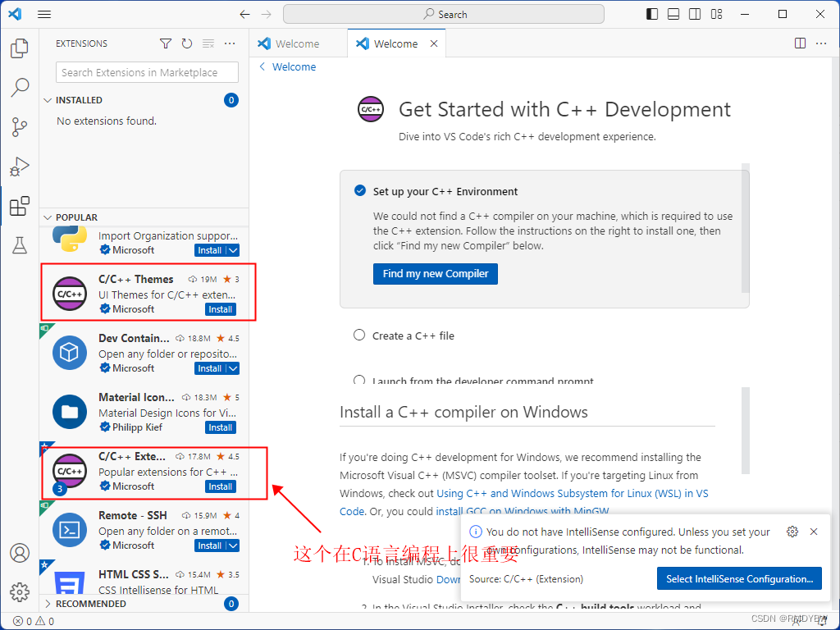Open the Explorer view in activity bar
This screenshot has height=630, width=840.
coord(20,48)
